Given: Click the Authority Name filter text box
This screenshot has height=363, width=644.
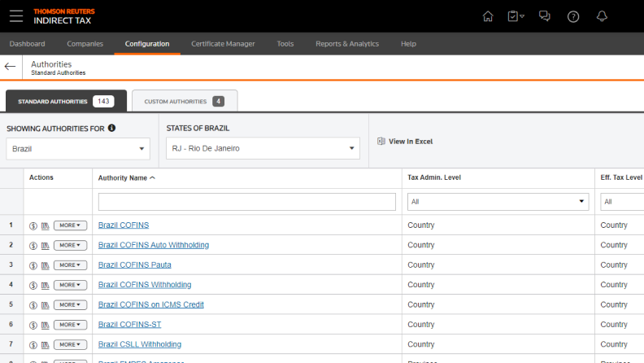Looking at the screenshot, I should [x=246, y=202].
